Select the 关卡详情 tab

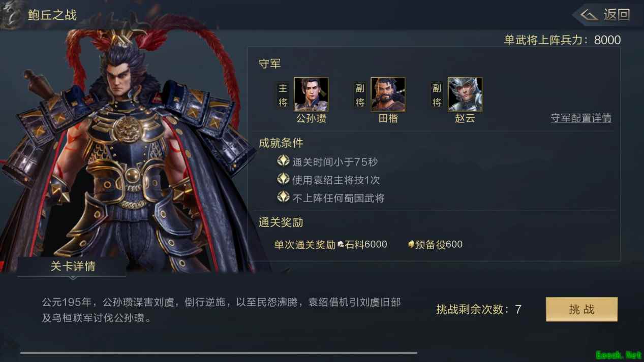tap(72, 267)
